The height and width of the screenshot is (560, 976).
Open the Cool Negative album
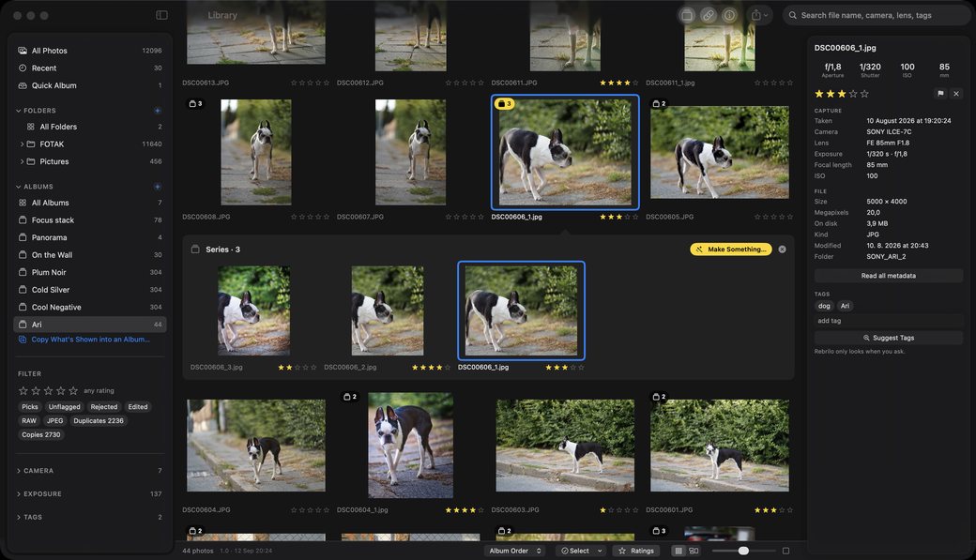(x=90, y=308)
